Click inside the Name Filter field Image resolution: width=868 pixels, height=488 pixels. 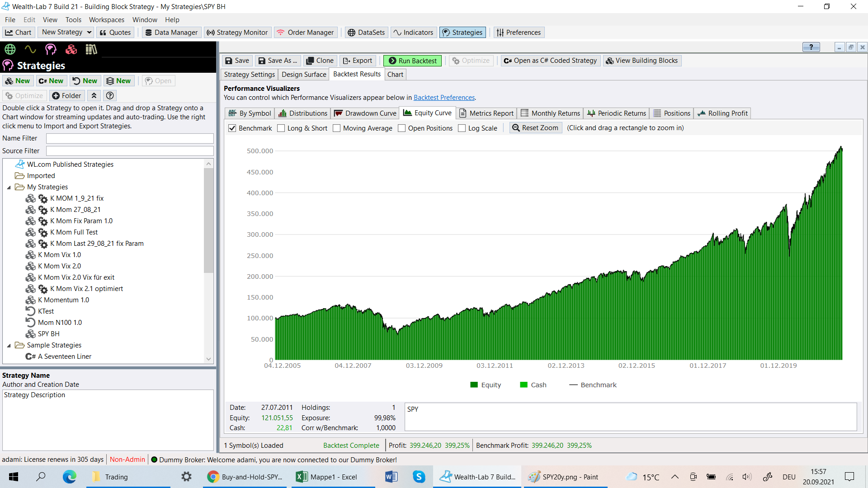point(130,138)
